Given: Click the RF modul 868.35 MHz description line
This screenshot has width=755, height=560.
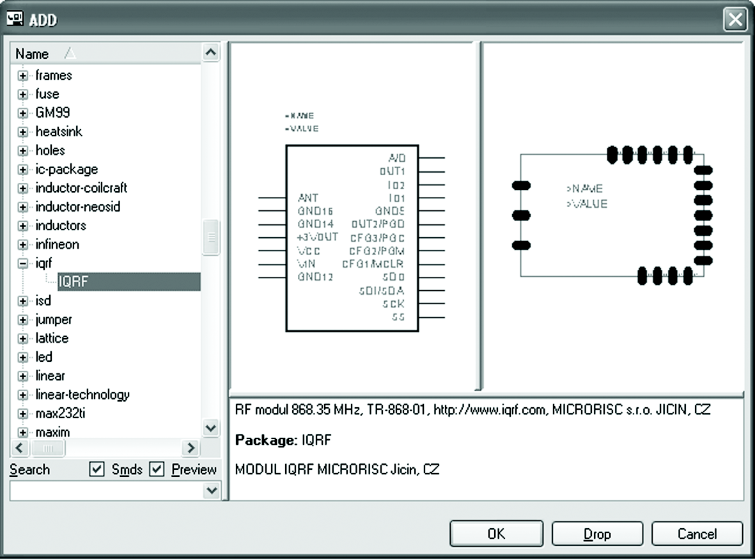Looking at the screenshot, I should (473, 410).
